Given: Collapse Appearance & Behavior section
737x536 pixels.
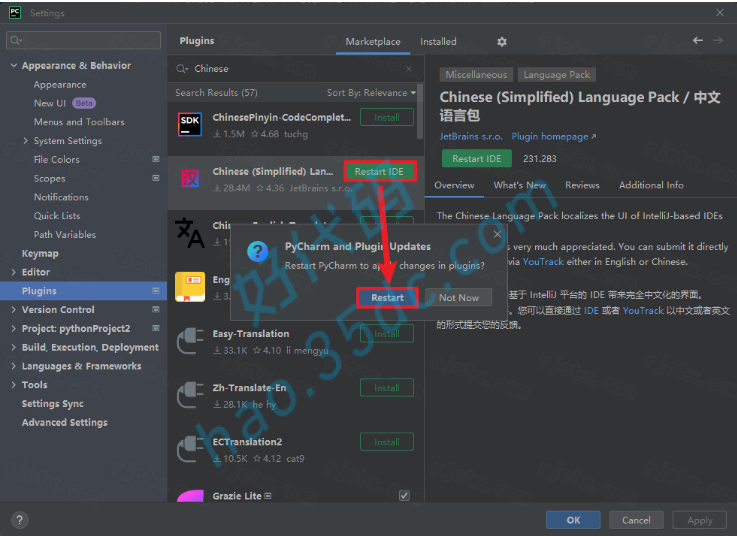Looking at the screenshot, I should [x=14, y=65].
